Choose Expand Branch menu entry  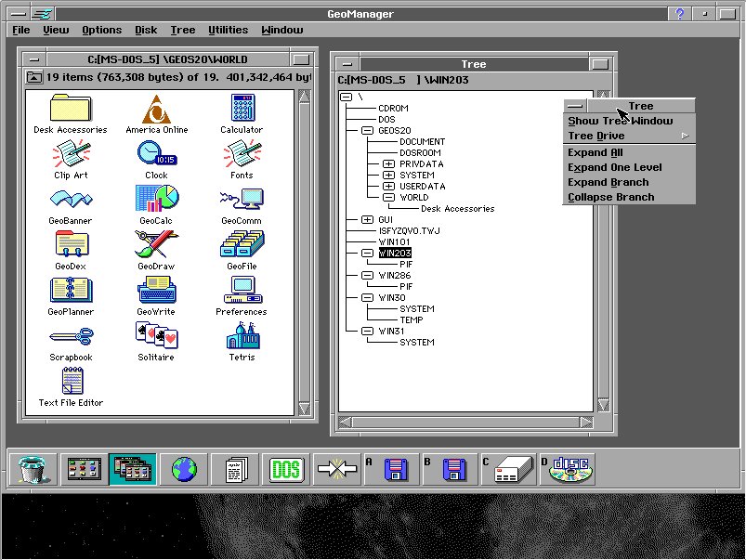(629, 182)
